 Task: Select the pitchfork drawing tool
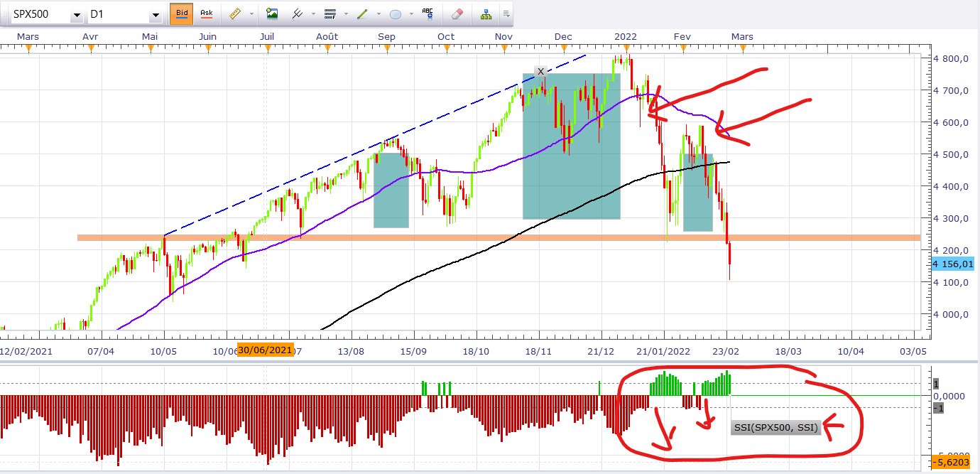coord(299,14)
